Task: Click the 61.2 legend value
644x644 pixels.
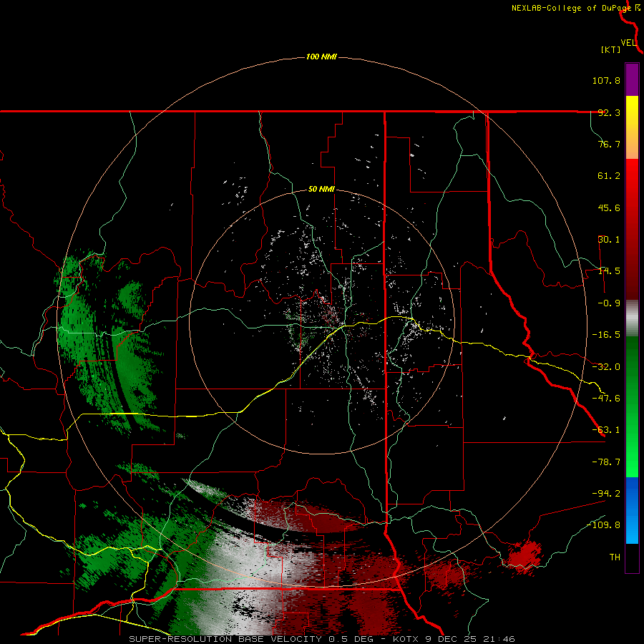Action: (x=609, y=176)
